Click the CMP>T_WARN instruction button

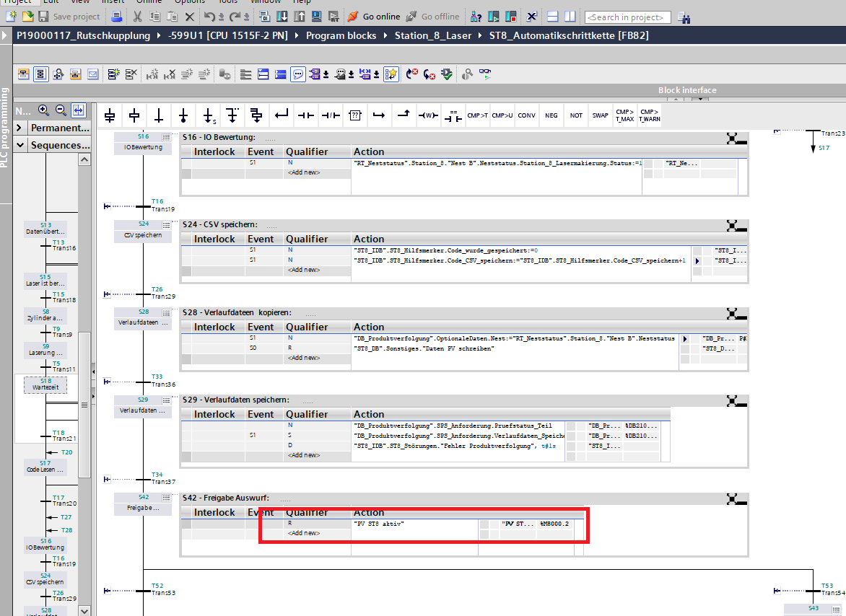(650, 115)
